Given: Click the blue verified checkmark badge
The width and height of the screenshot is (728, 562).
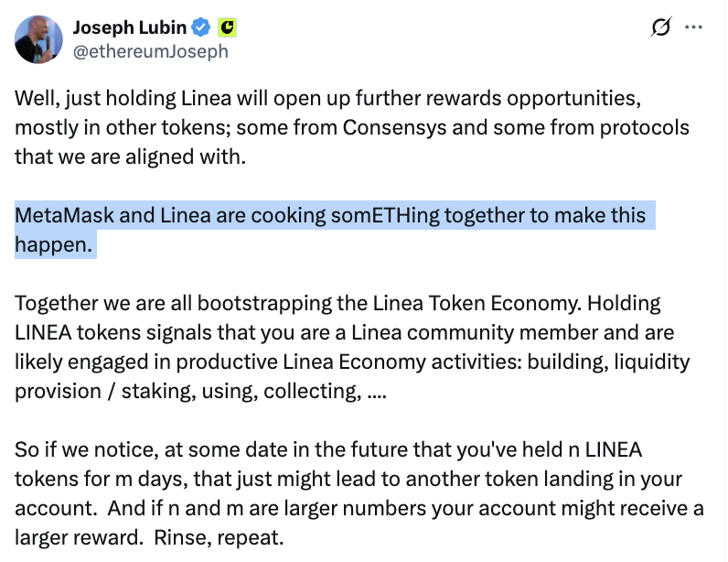Looking at the screenshot, I should 201,27.
